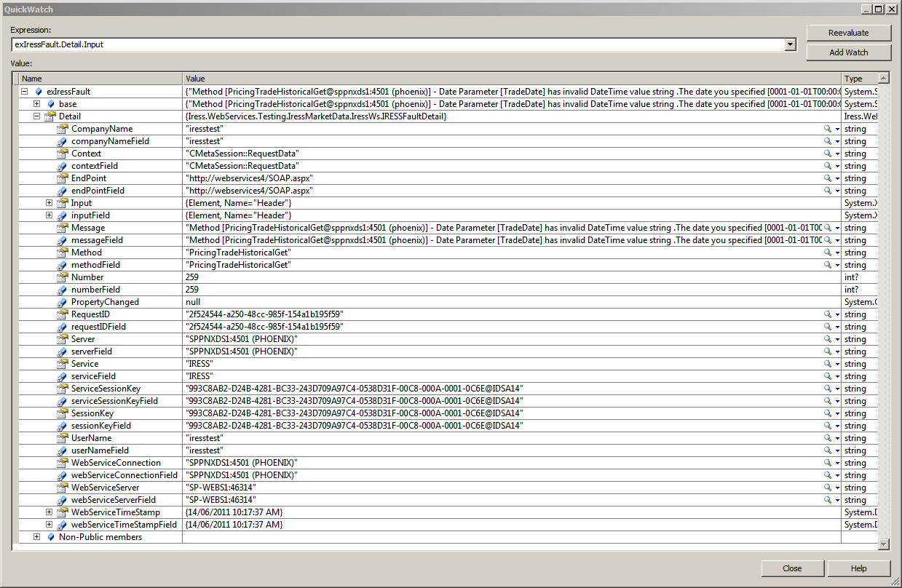Select the webServiceServerField row name

[x=113, y=500]
